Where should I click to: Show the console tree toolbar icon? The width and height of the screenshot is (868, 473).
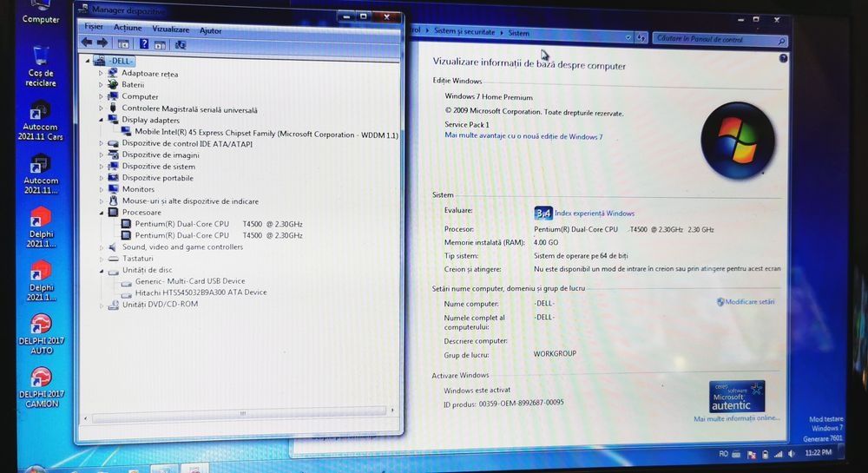click(123, 43)
